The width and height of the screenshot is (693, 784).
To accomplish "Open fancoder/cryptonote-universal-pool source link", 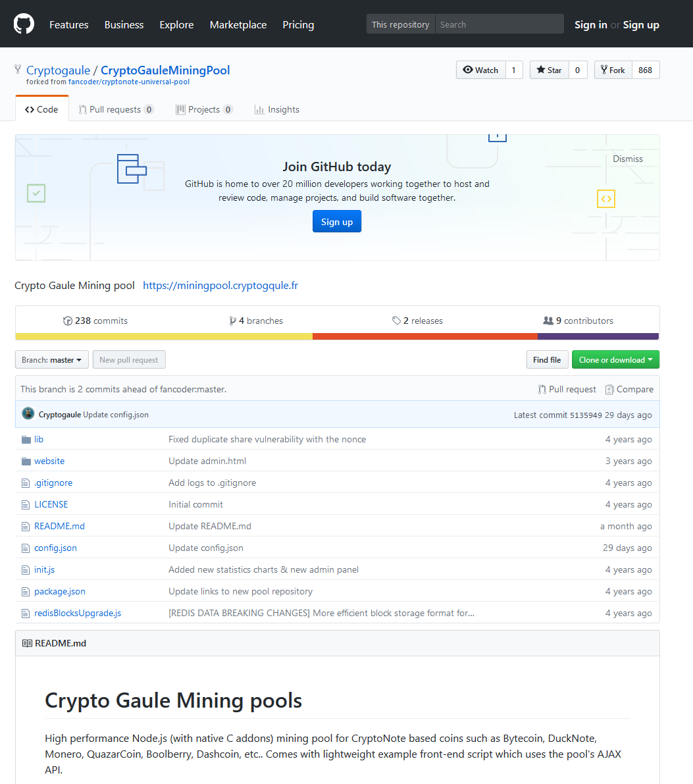I will coord(129,82).
